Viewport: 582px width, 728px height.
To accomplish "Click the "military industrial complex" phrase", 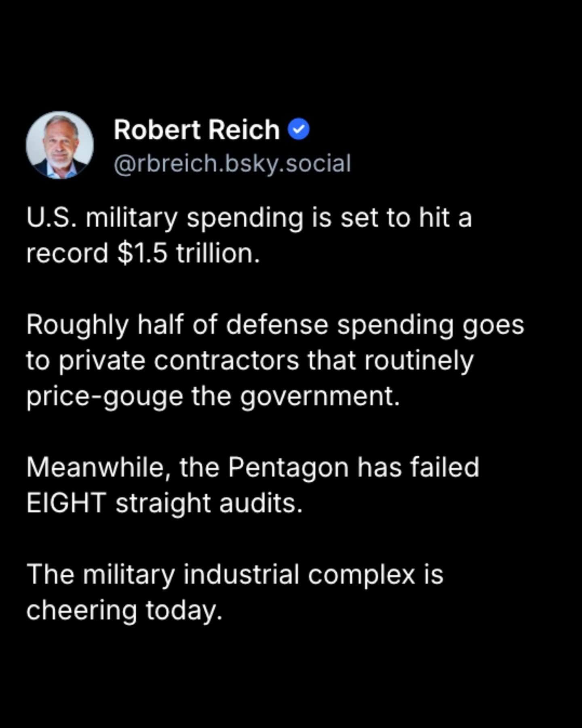I will [249, 574].
